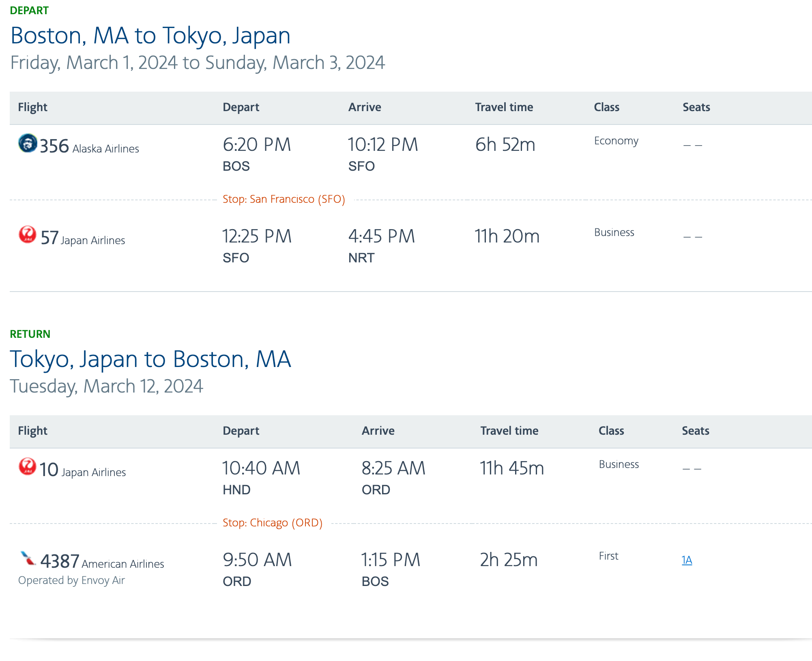This screenshot has width=812, height=661.
Task: Click the green DEPART label
Action: (x=29, y=11)
